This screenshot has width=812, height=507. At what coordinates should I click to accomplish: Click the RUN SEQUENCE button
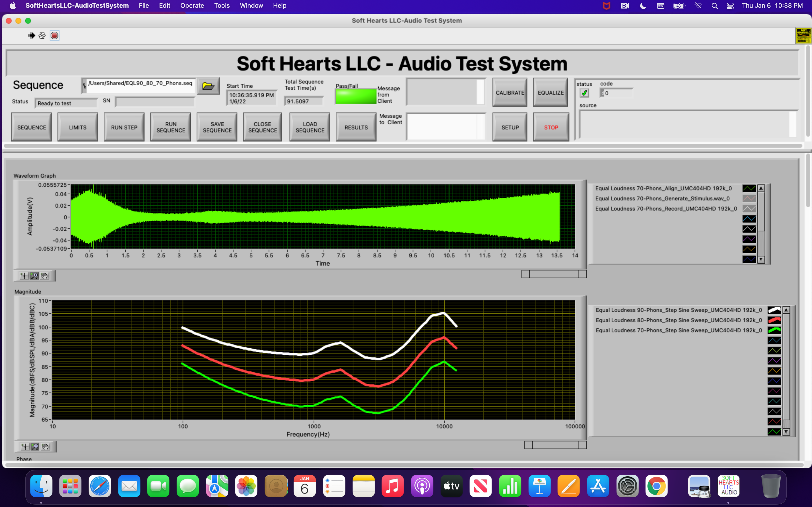170,127
